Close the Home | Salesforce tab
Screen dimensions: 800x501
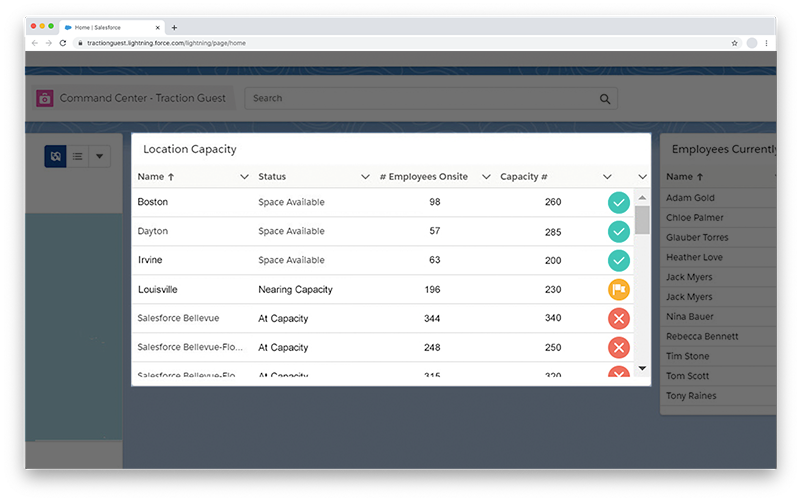[158, 28]
